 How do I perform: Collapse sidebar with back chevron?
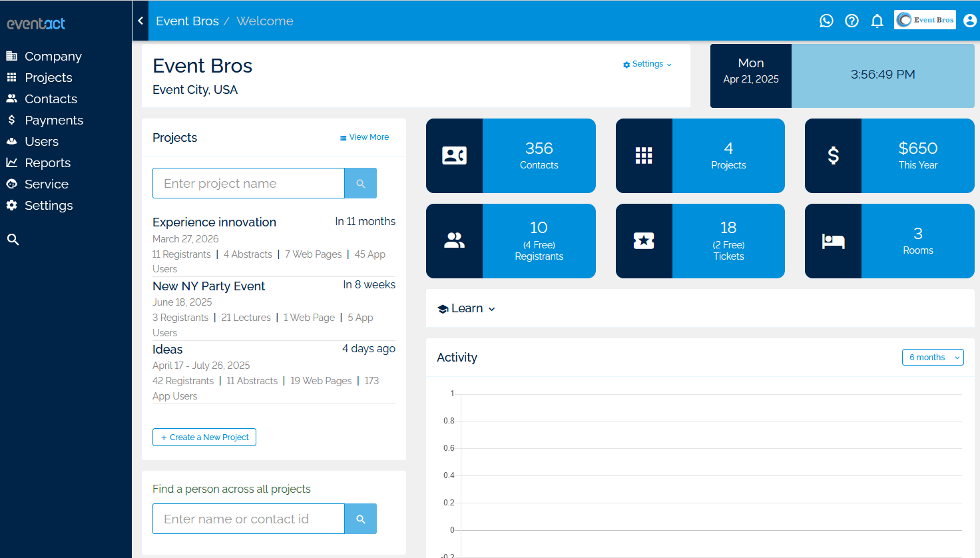(140, 21)
